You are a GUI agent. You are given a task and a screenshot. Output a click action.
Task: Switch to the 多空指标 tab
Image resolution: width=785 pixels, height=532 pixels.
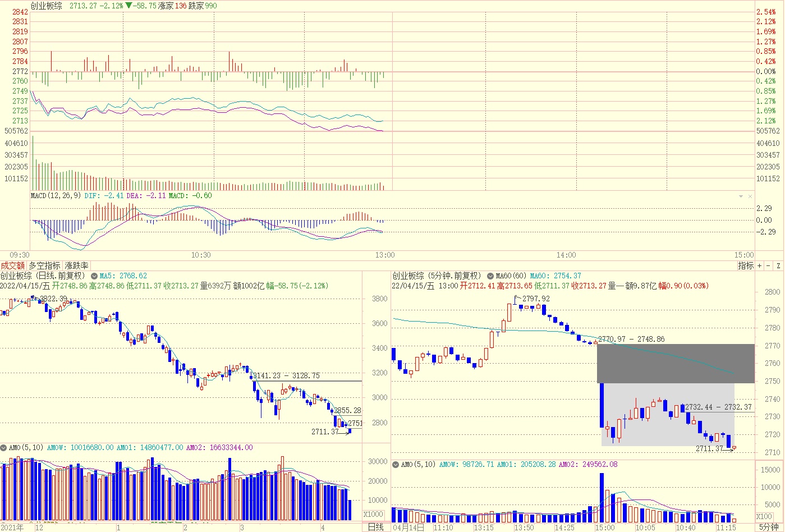[44, 265]
